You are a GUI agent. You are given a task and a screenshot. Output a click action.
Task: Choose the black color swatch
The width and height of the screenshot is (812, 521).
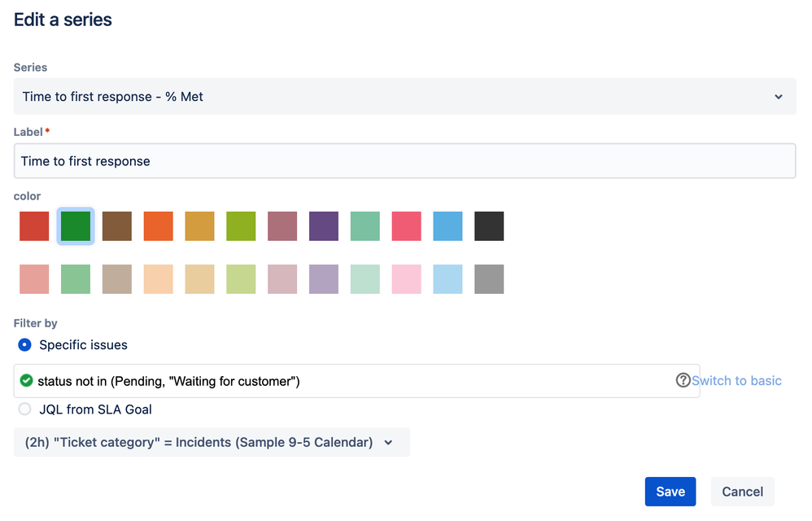[x=489, y=226]
